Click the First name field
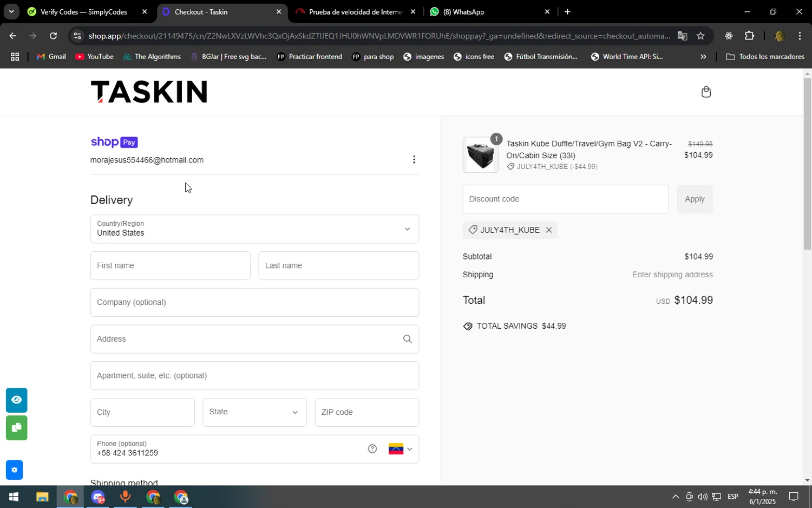Screen dimensions: 812x508 [x=171, y=266]
